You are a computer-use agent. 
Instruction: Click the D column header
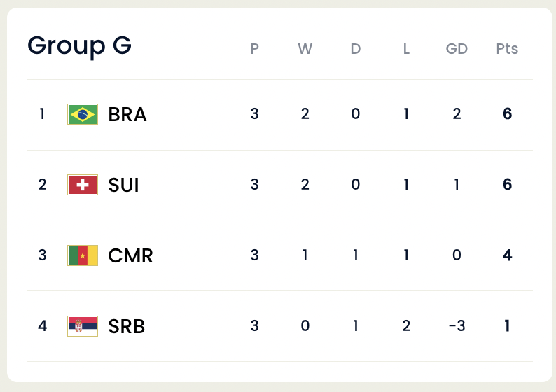coord(356,49)
